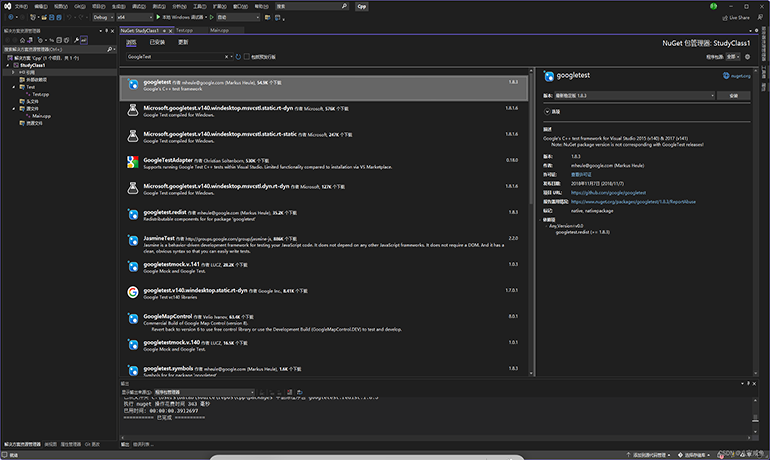This screenshot has width=770, height=460.
Task: Collapse the StudyClass1 project node
Action: coord(8,65)
